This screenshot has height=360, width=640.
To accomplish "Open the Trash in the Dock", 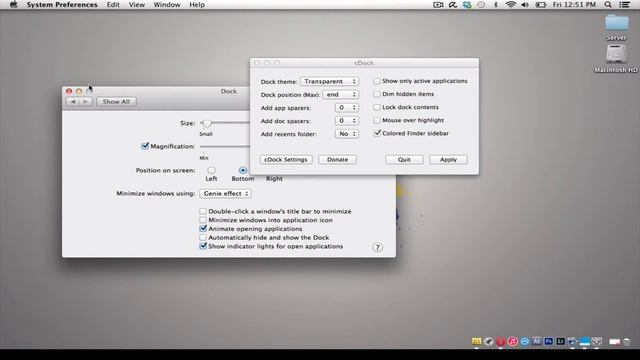I will click(x=627, y=341).
